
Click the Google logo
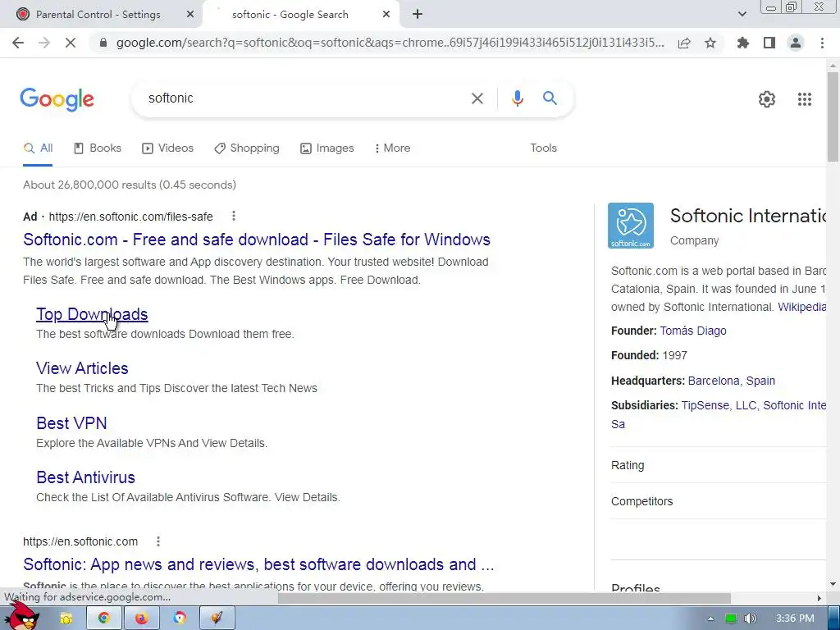pos(57,99)
